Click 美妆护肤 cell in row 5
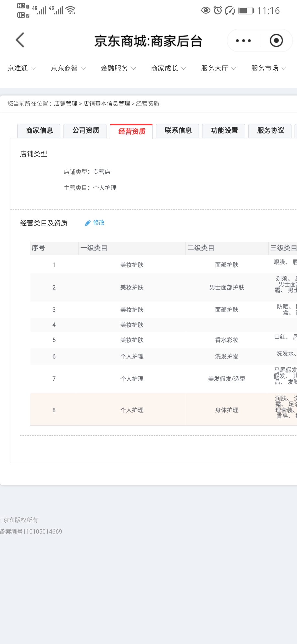 click(132, 340)
